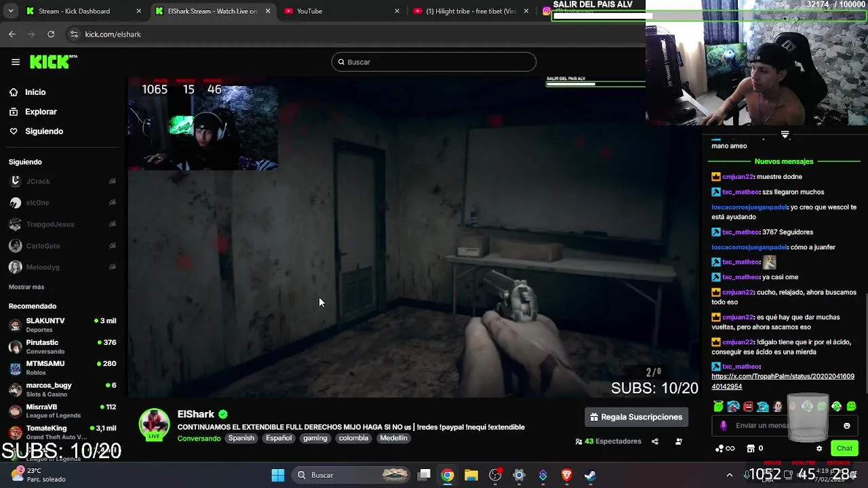Select the Medellín tag
The width and height of the screenshot is (868, 488).
pos(393,438)
